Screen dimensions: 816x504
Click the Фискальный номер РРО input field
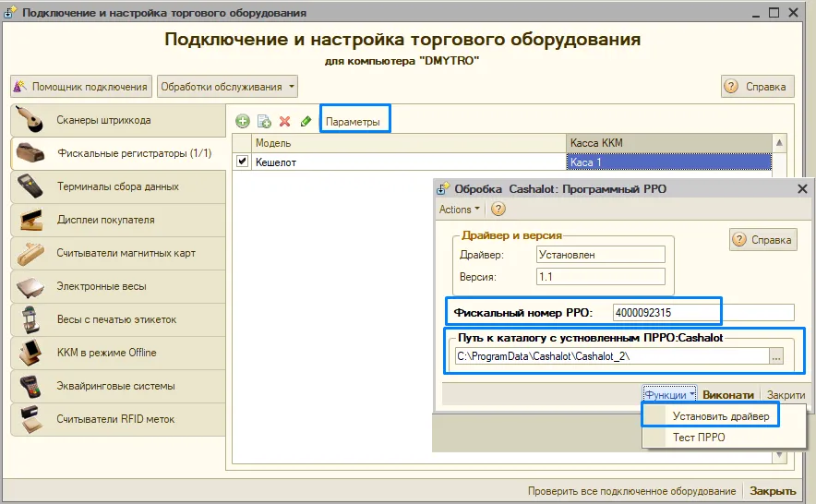point(703,312)
